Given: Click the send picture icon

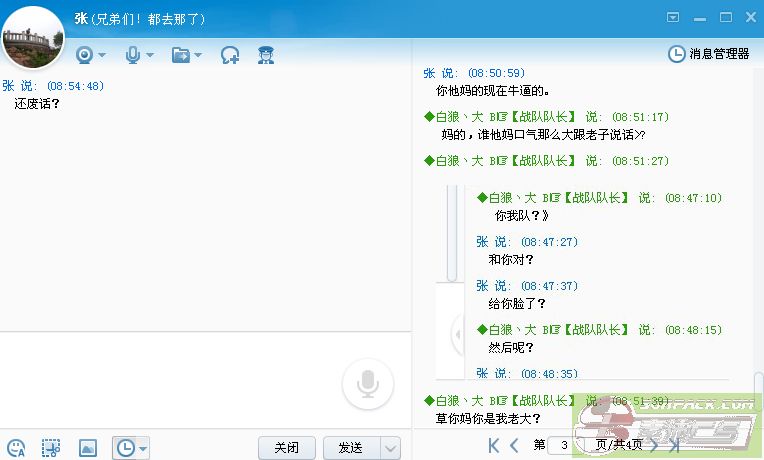Looking at the screenshot, I should 87,448.
